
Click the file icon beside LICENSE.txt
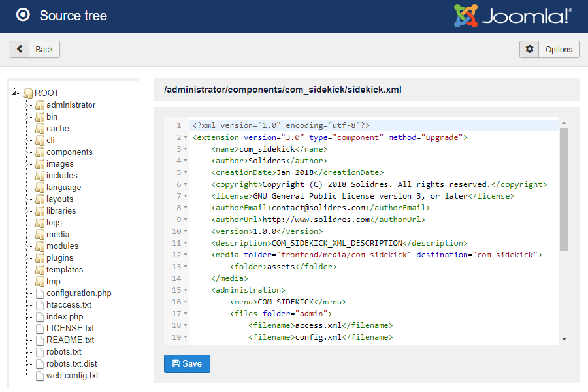coord(39,329)
